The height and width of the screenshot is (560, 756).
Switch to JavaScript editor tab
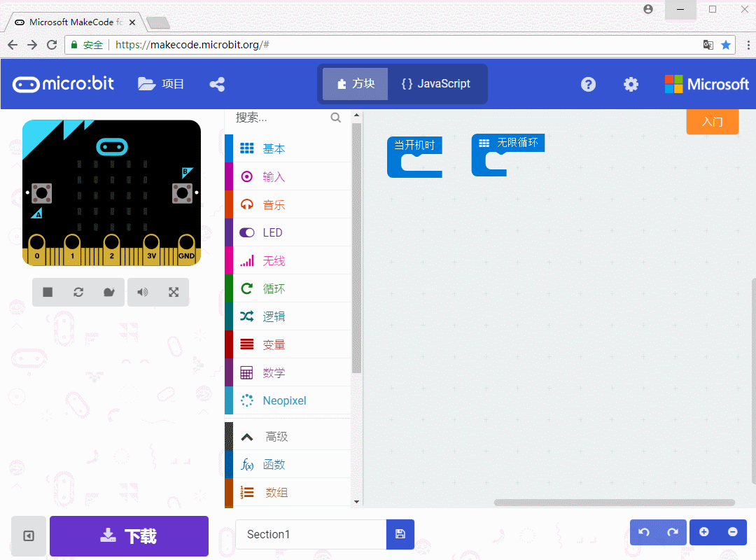click(436, 84)
